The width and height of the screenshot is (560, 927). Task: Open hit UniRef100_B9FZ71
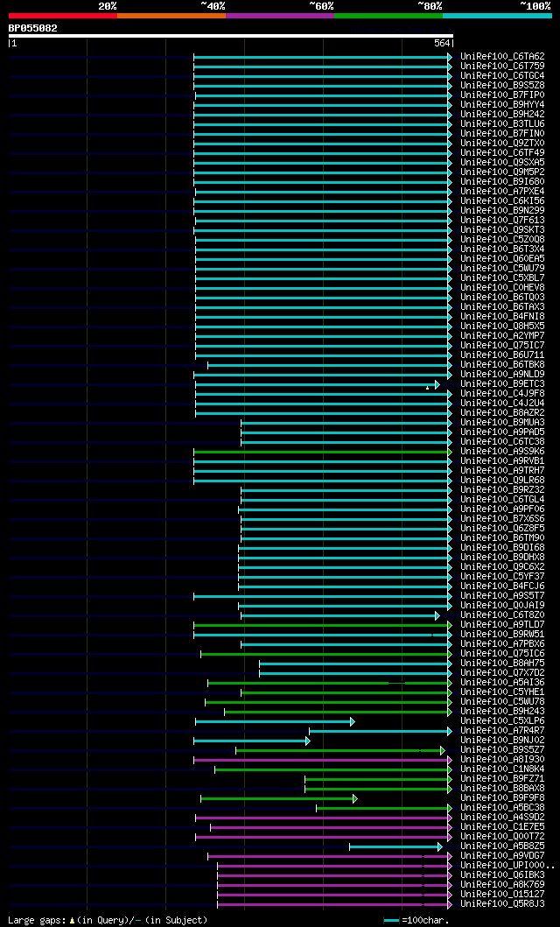[503, 778]
